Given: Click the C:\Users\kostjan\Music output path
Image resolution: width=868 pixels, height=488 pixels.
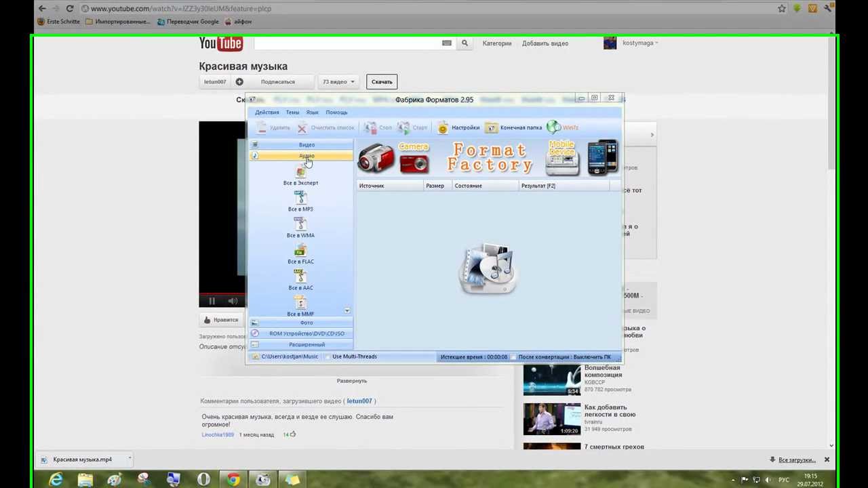Looking at the screenshot, I should coord(290,357).
